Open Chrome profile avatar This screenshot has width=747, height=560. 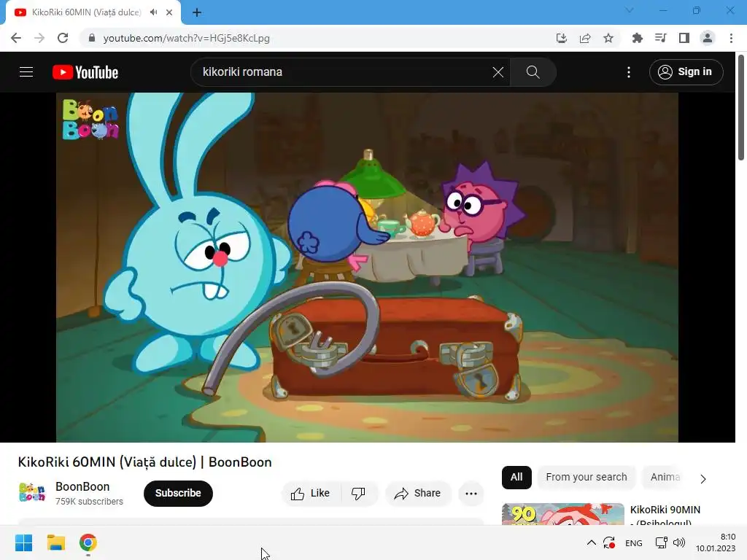tap(708, 38)
